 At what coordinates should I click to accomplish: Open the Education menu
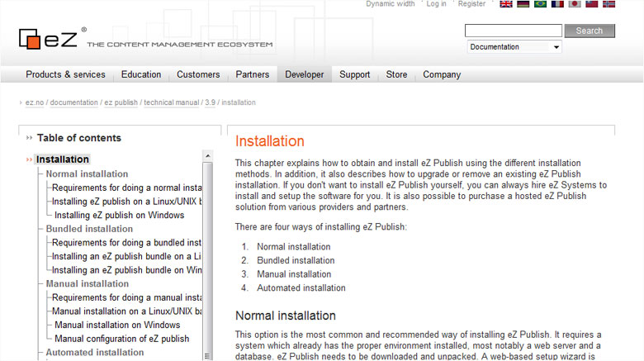coord(141,74)
